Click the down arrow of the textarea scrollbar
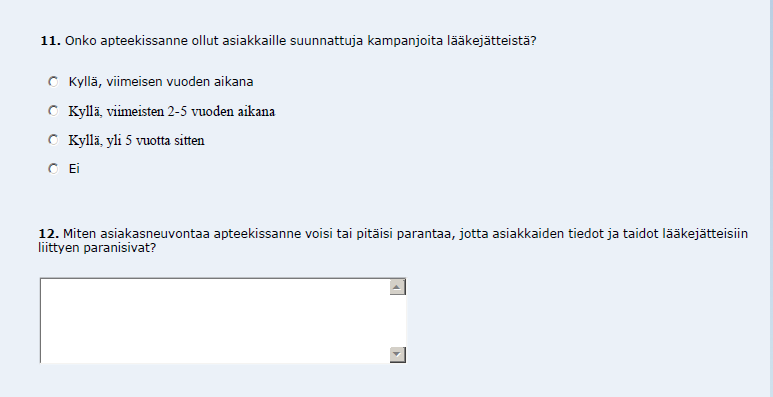 pyautogui.click(x=397, y=355)
